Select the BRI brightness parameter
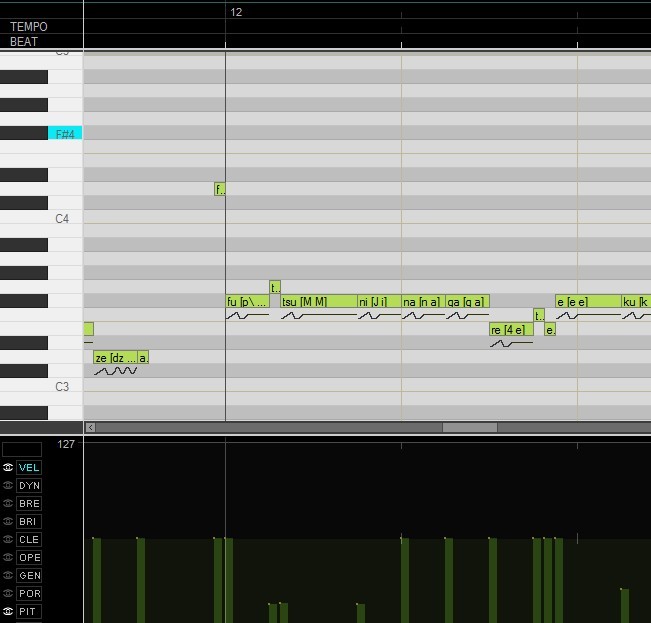Image resolution: width=651 pixels, height=623 pixels. click(x=29, y=521)
